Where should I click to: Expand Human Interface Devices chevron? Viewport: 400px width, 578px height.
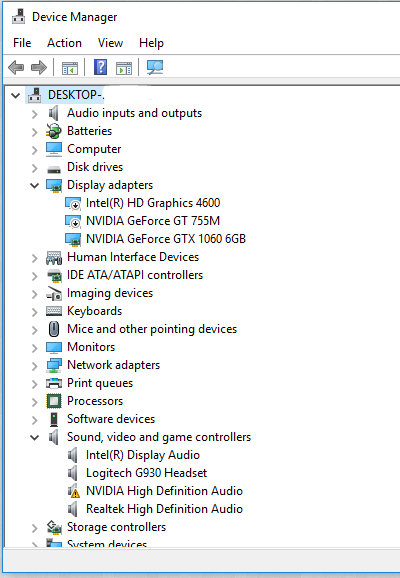click(34, 258)
